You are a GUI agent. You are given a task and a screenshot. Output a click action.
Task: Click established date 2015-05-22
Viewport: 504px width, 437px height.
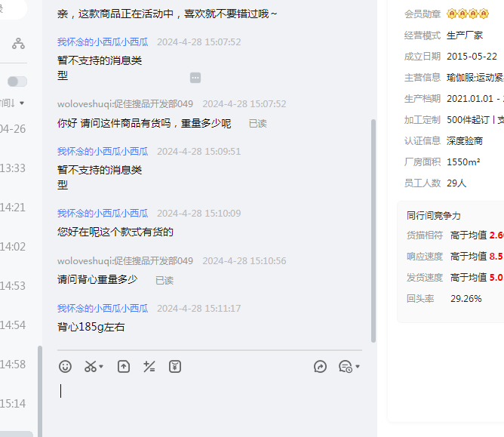tap(472, 57)
